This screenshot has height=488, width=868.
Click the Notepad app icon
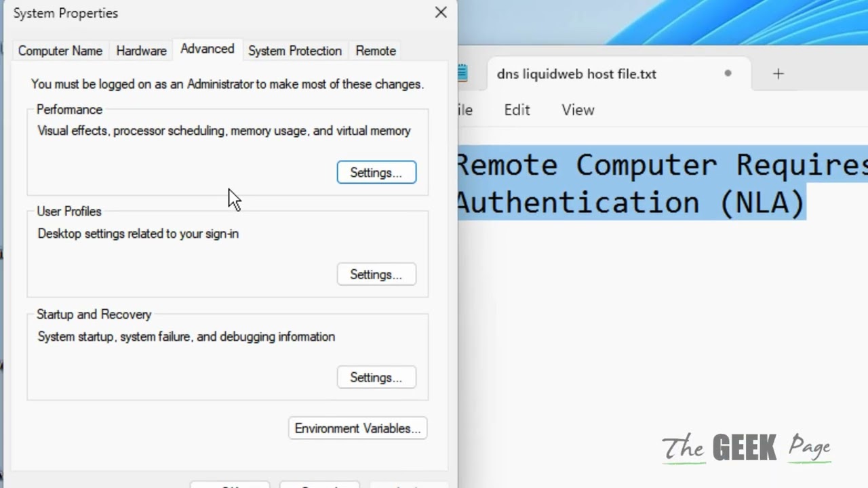coord(463,73)
